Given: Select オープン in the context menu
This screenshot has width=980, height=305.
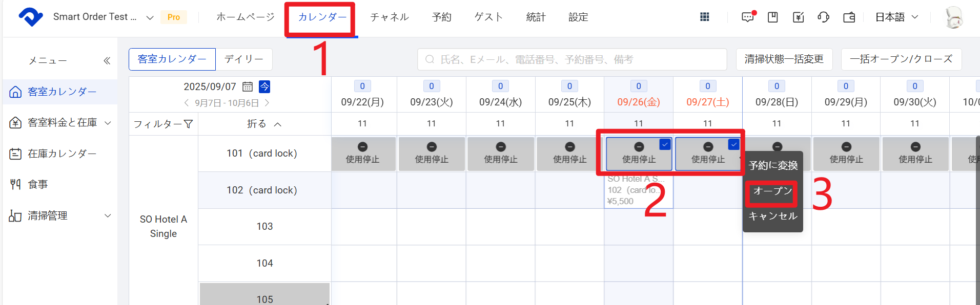Looking at the screenshot, I should pyautogui.click(x=772, y=191).
